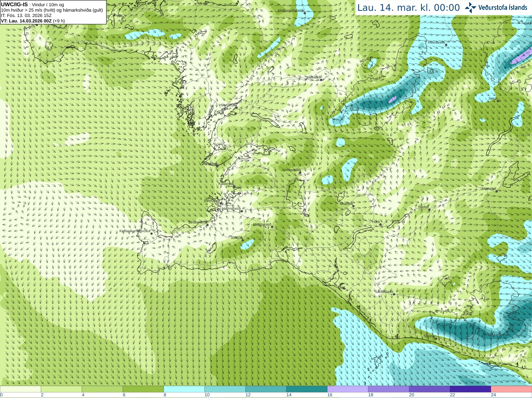The width and height of the screenshot is (532, 398).
Task: Click the Kjalarnes station label
Action: click(x=226, y=183)
